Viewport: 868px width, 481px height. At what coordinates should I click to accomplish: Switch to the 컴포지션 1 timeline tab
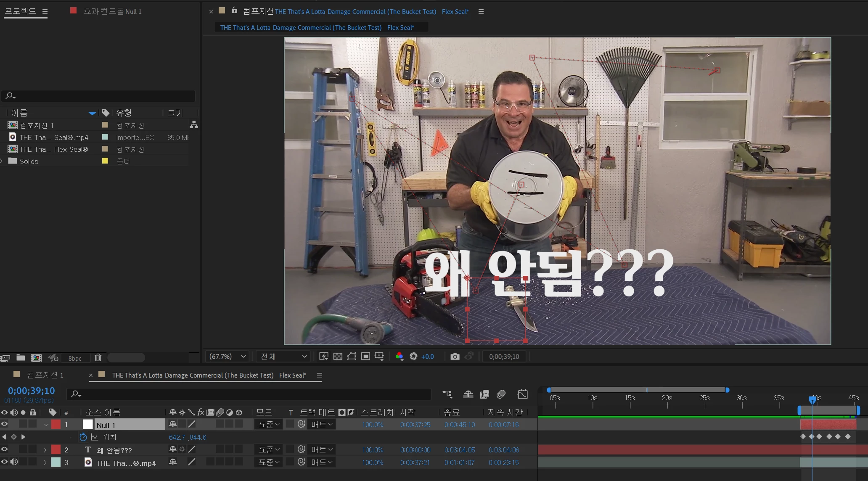click(x=45, y=375)
